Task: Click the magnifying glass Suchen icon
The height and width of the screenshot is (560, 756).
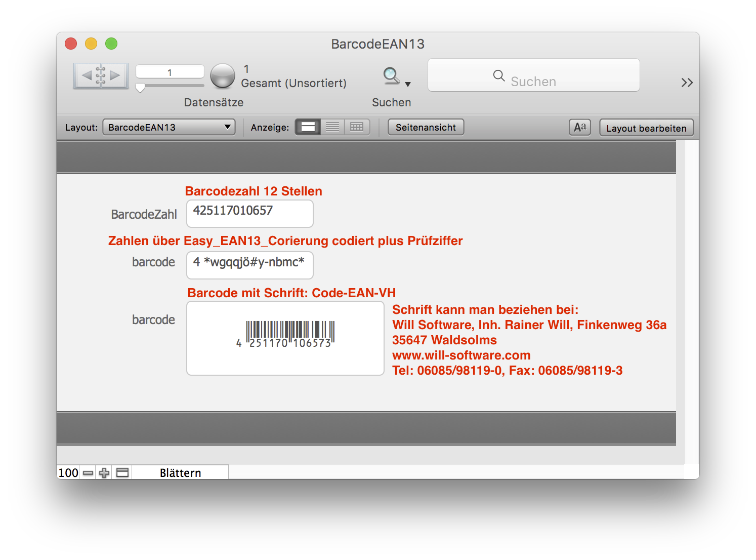Action: (391, 76)
